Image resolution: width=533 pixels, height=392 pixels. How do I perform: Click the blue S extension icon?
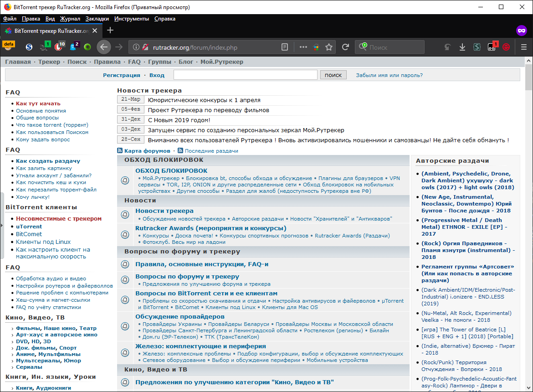click(29, 47)
